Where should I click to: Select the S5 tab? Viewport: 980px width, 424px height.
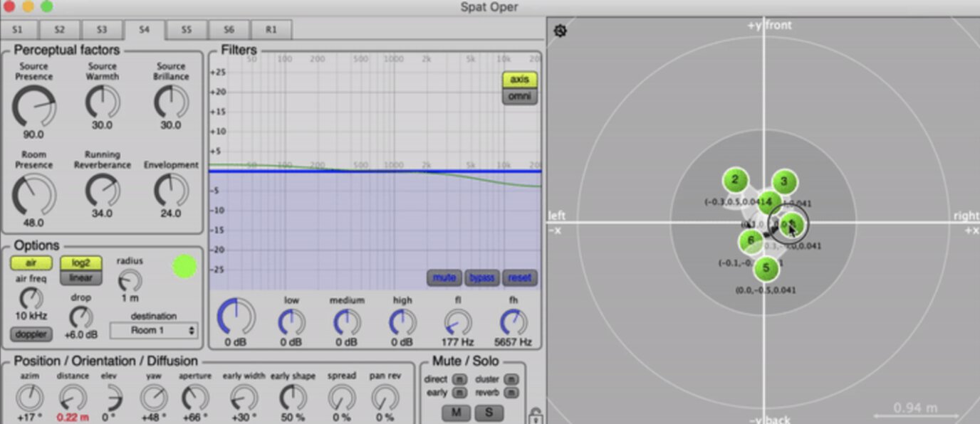(187, 30)
